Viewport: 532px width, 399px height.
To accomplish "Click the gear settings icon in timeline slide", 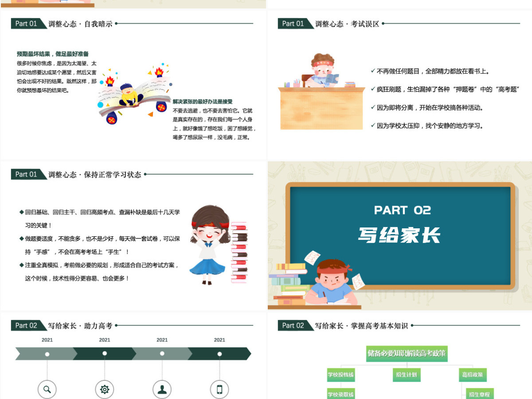I will 105,390.
